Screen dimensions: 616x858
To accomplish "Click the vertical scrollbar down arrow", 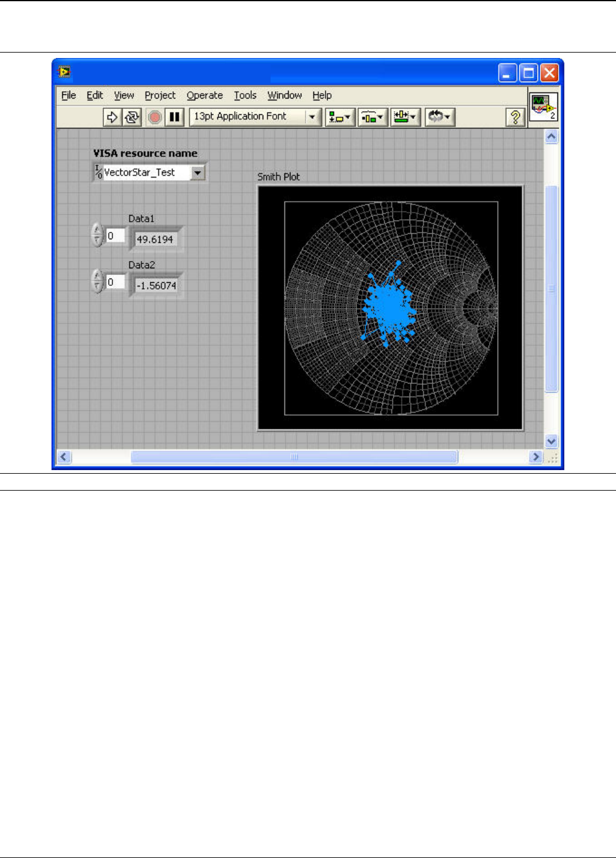I will coord(551,441).
